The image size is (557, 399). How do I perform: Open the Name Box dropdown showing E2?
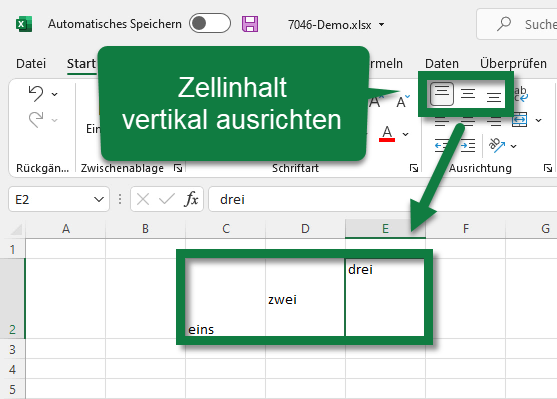click(x=99, y=199)
